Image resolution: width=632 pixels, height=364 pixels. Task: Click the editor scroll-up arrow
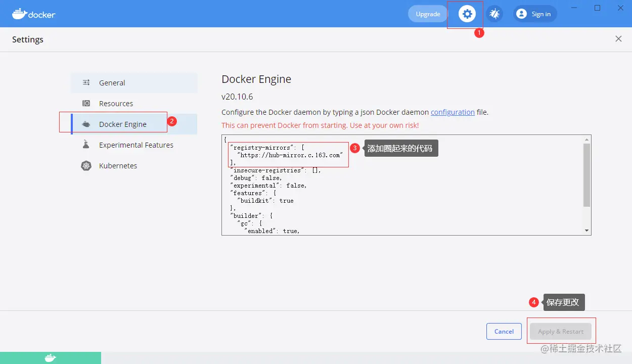pyautogui.click(x=586, y=139)
